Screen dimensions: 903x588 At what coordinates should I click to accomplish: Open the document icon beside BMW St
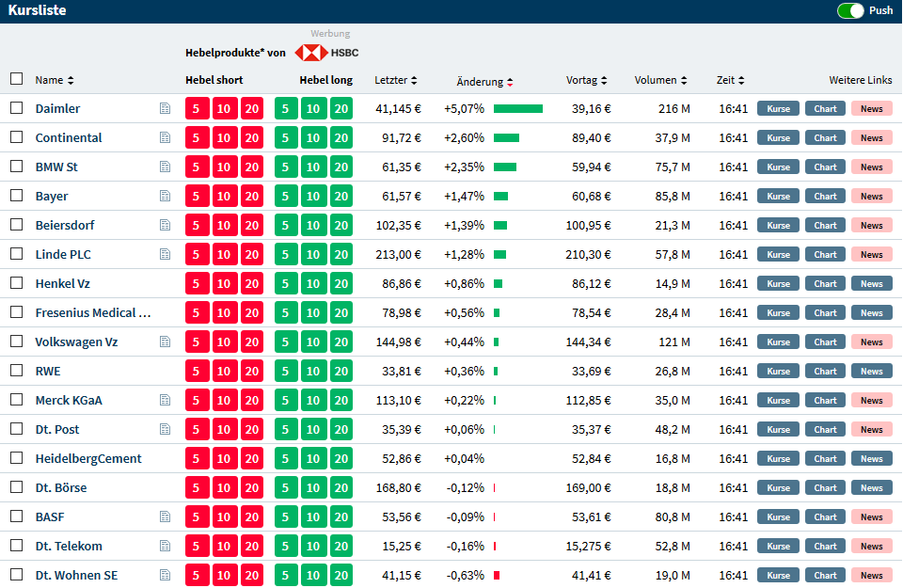pyautogui.click(x=166, y=167)
